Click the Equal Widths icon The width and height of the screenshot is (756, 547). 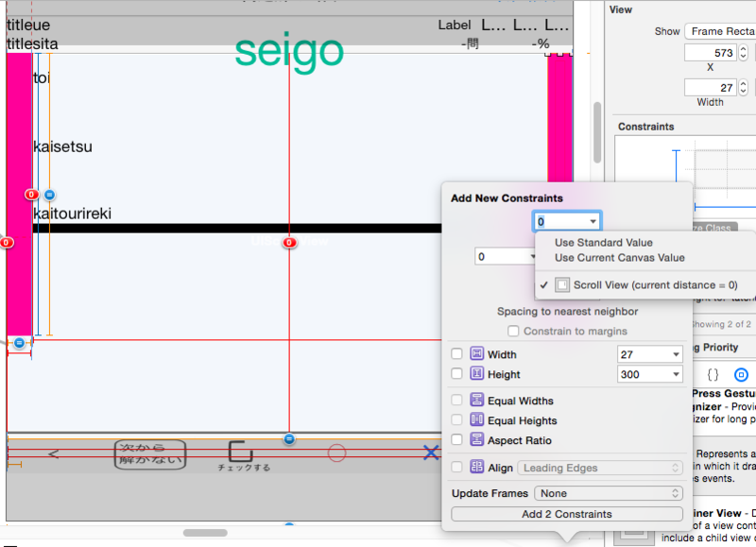coord(476,400)
